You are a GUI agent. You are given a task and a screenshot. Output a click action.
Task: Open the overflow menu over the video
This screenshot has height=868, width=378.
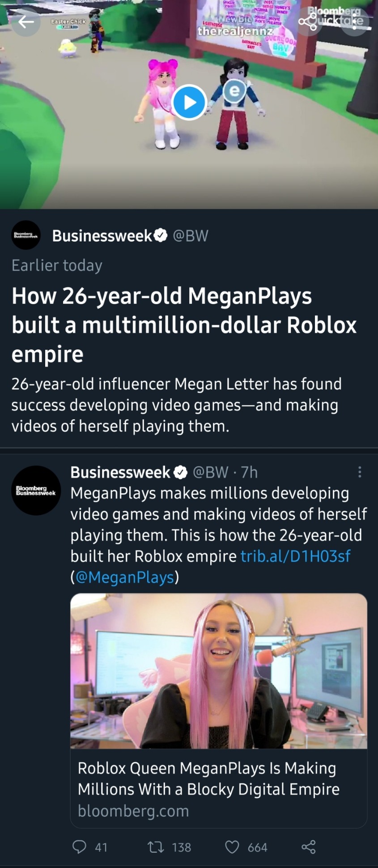tap(355, 21)
